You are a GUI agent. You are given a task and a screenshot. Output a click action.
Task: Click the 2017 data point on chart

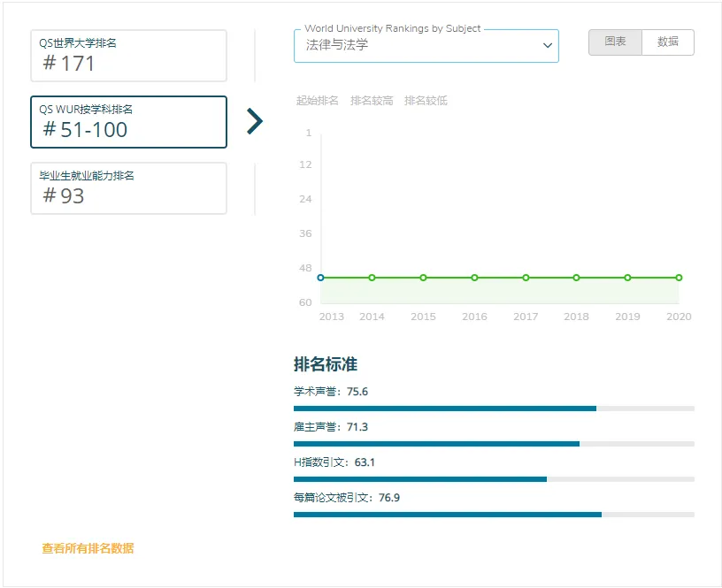[x=526, y=278]
